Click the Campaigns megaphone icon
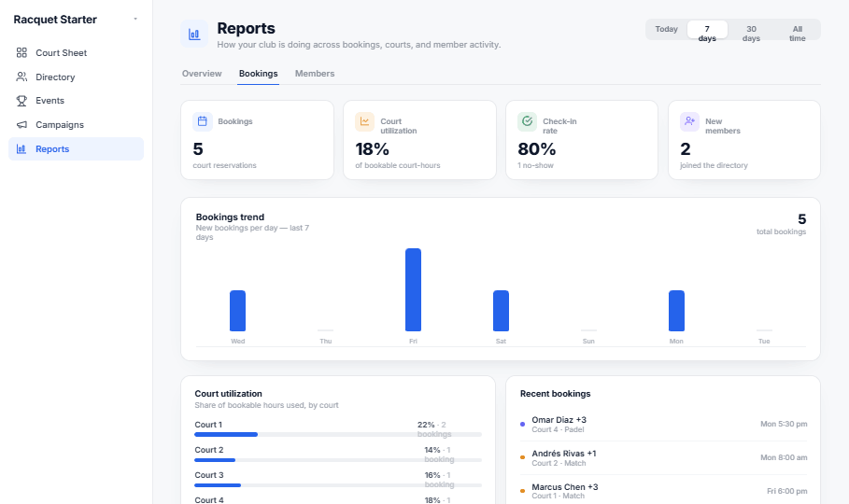This screenshot has width=849, height=504. [21, 124]
